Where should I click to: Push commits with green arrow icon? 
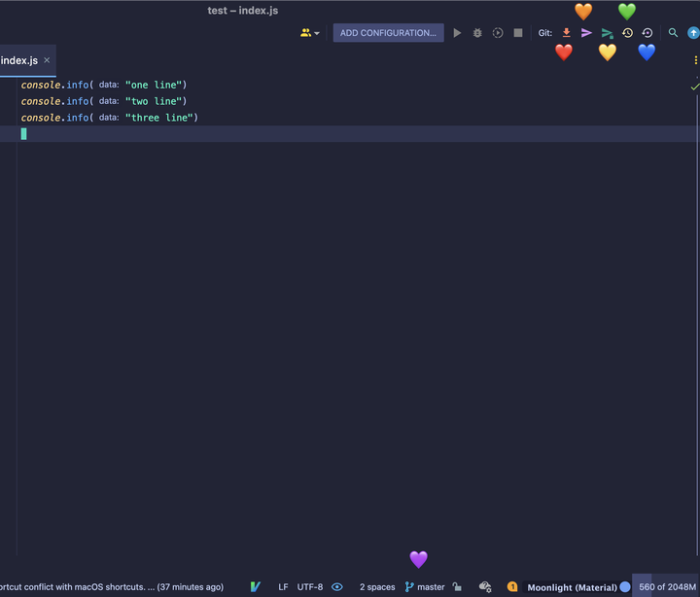click(x=607, y=33)
